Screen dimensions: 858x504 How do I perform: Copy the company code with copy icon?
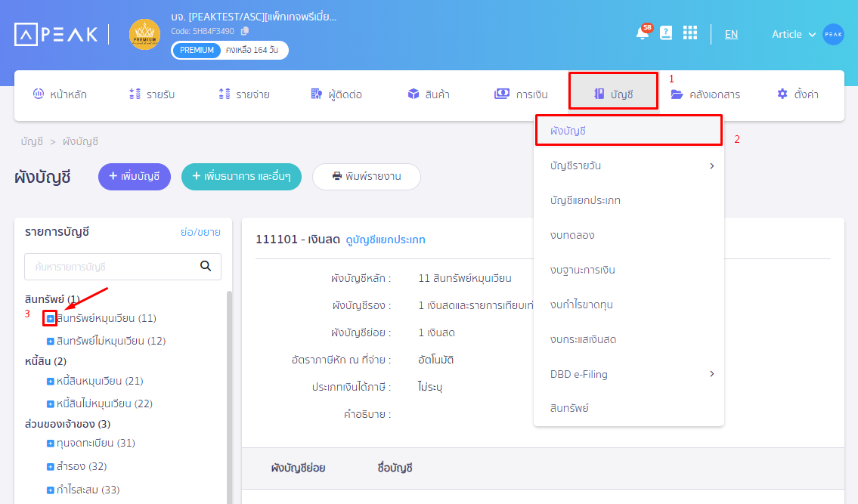245,31
